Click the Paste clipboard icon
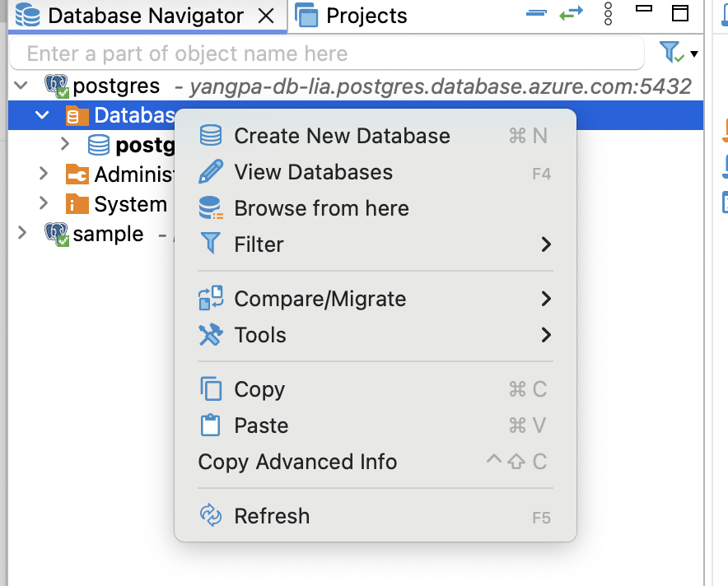Image resolution: width=728 pixels, height=586 pixels. (x=210, y=425)
